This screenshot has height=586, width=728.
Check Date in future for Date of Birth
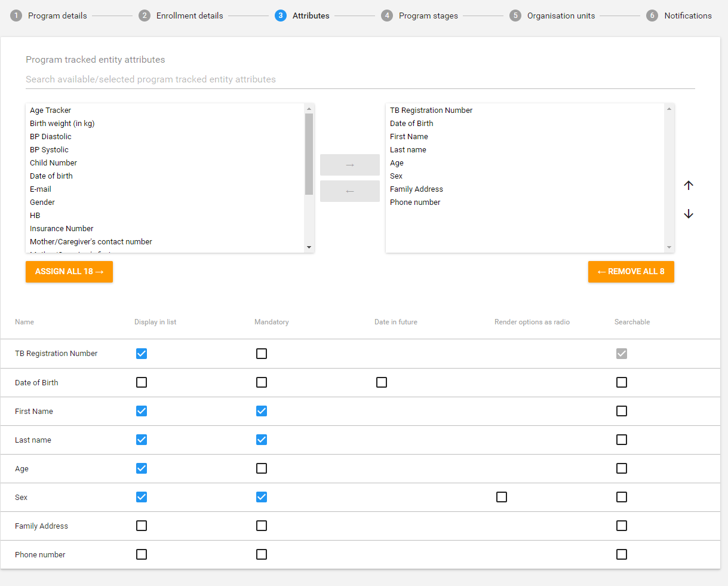click(x=382, y=382)
